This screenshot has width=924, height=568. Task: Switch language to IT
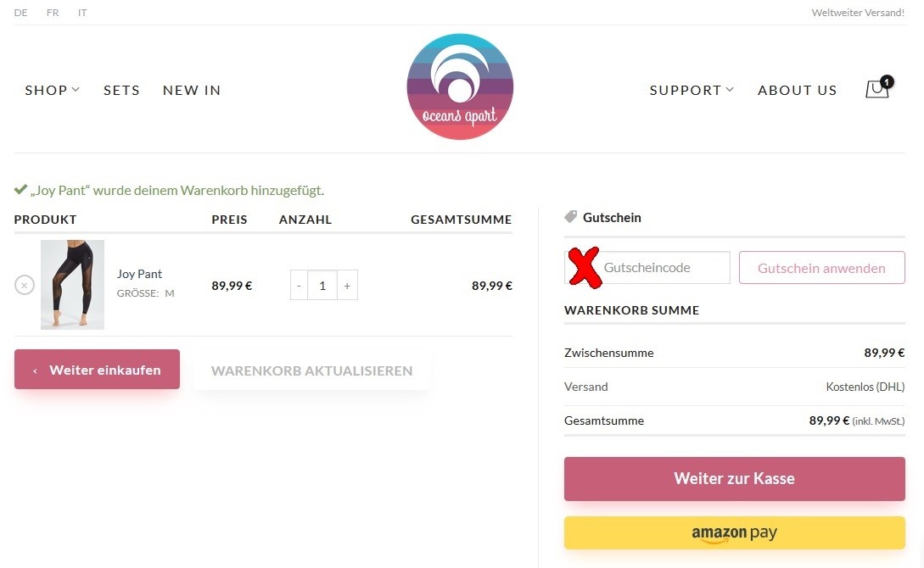(x=82, y=13)
